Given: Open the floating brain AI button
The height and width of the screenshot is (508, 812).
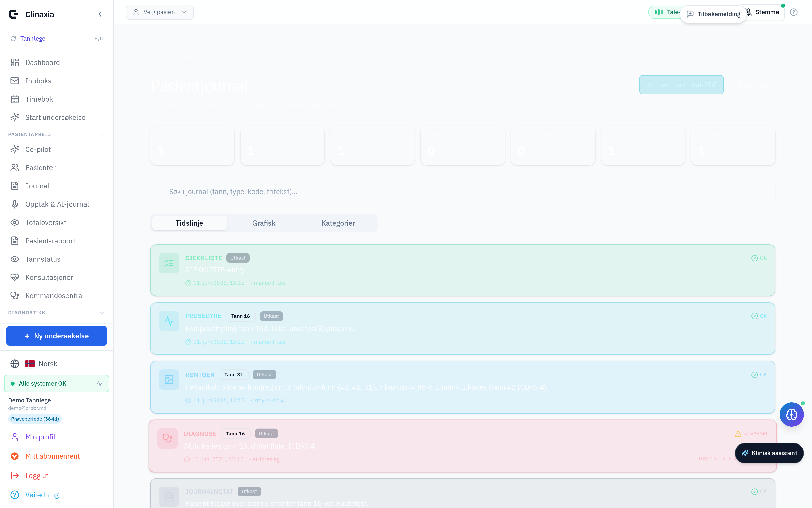Looking at the screenshot, I should [x=791, y=414].
